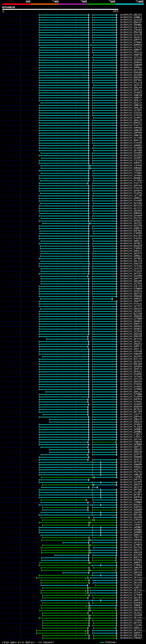The height and width of the screenshot is (644, 146).
Task: Select the UniRef100_A5BPH7 label
Action: pyautogui.click(x=131, y=50)
